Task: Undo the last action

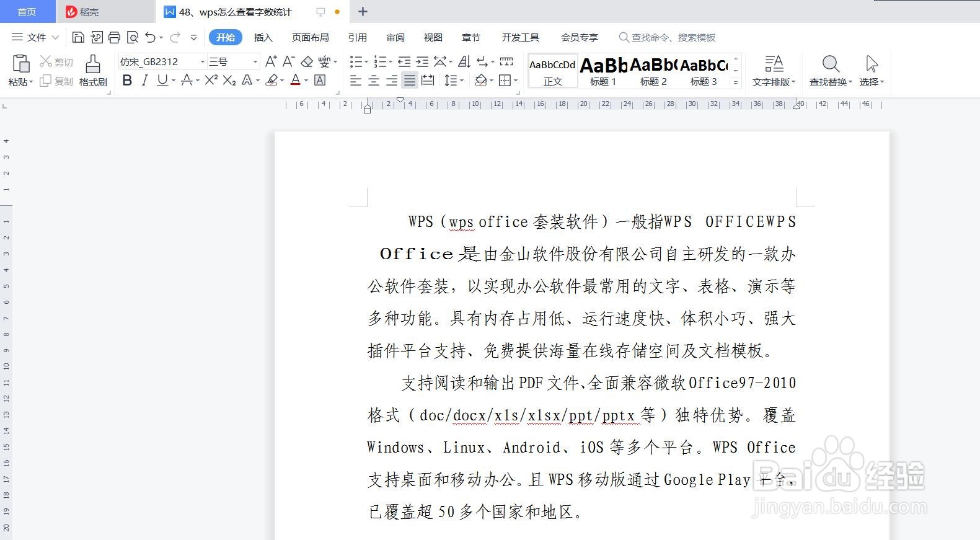Action: pyautogui.click(x=151, y=37)
